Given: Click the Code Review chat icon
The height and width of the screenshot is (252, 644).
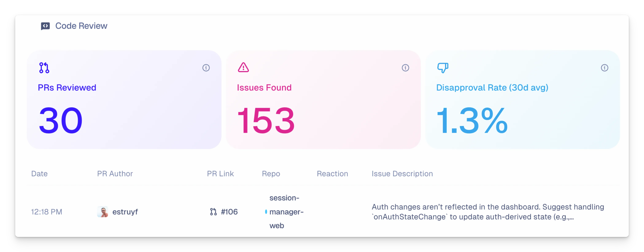Looking at the screenshot, I should [45, 26].
